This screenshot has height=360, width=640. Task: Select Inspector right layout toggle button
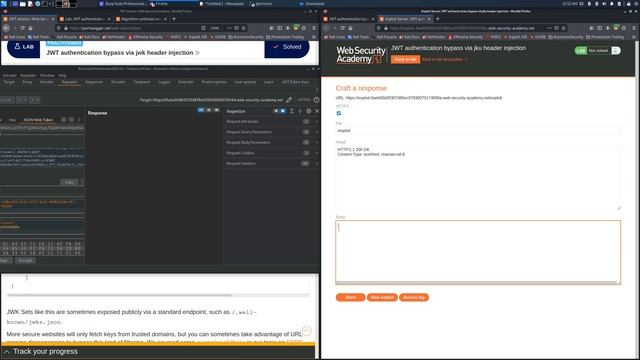283,111
